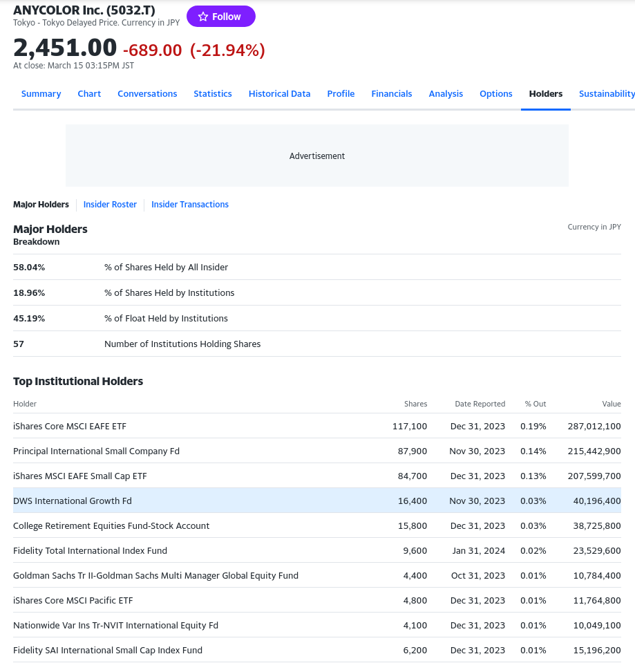Click the Shares column header

coord(415,404)
